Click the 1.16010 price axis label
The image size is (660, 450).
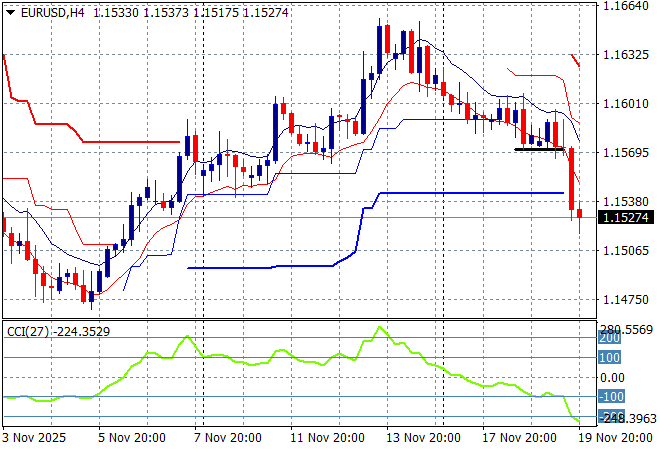click(627, 103)
